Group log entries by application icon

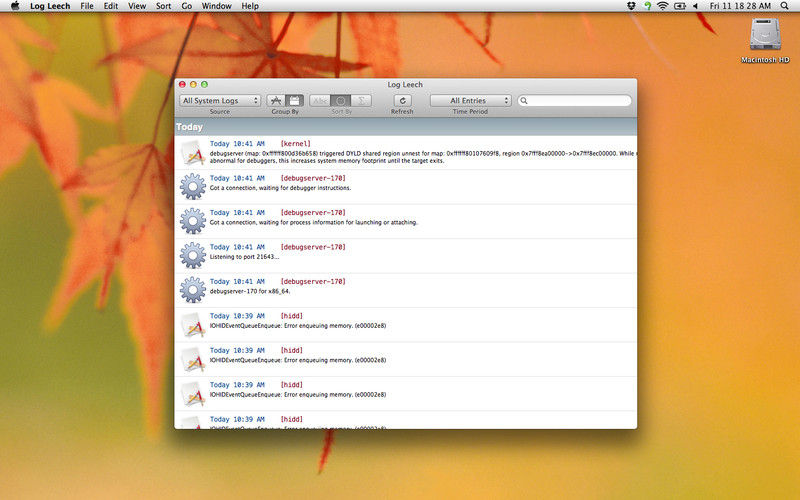click(x=276, y=101)
